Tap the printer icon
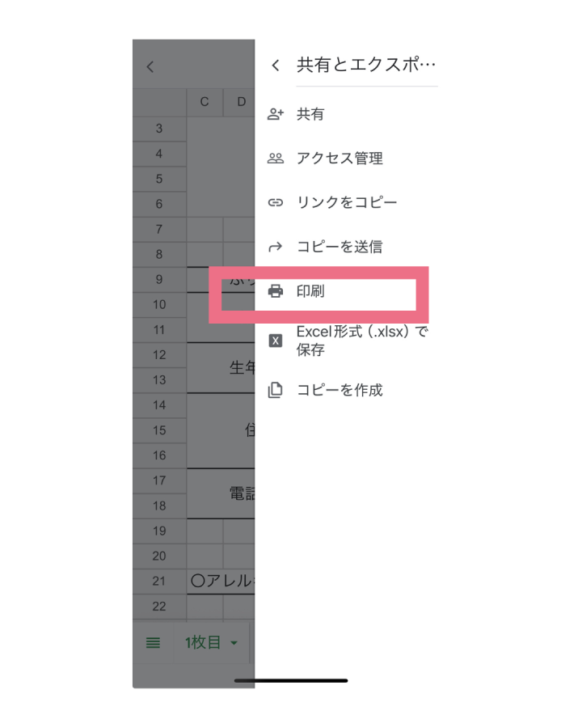This screenshot has width=582, height=728. click(x=276, y=291)
